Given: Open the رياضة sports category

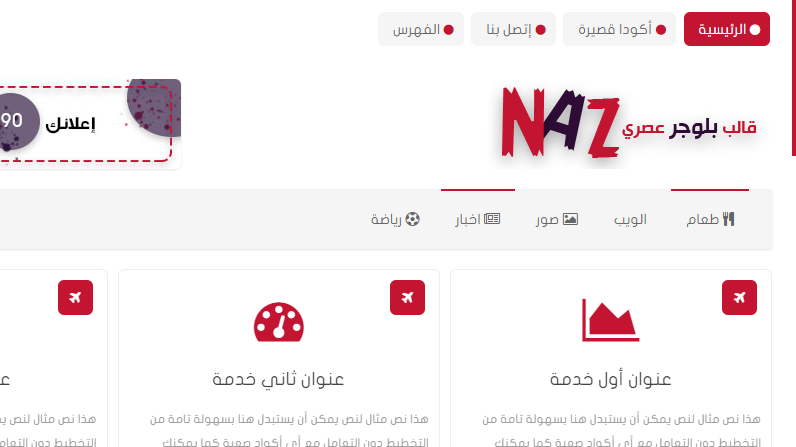Looking at the screenshot, I should pyautogui.click(x=395, y=219).
